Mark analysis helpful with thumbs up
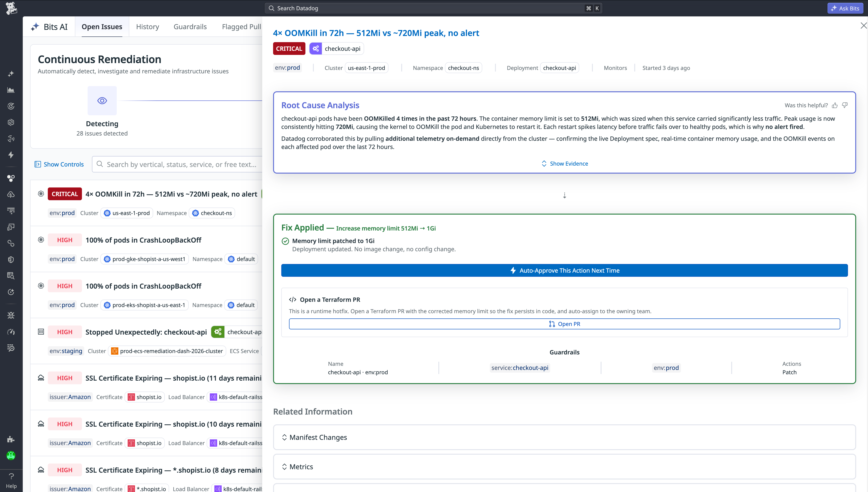 (x=835, y=105)
